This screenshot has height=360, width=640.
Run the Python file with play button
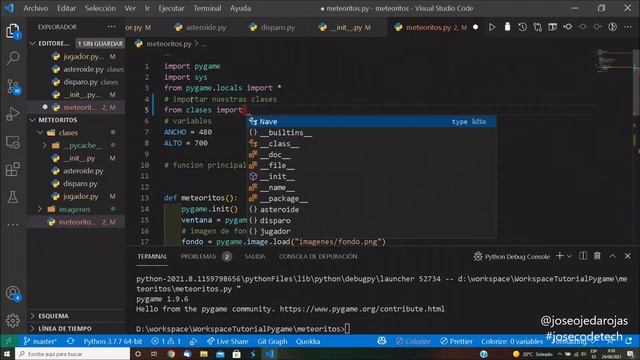pyautogui.click(x=492, y=27)
